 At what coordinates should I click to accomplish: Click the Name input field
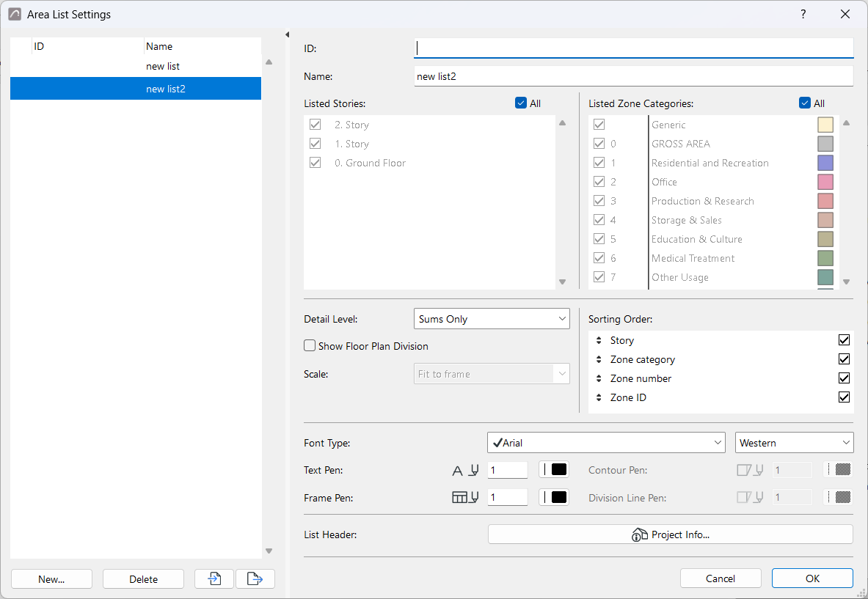633,76
